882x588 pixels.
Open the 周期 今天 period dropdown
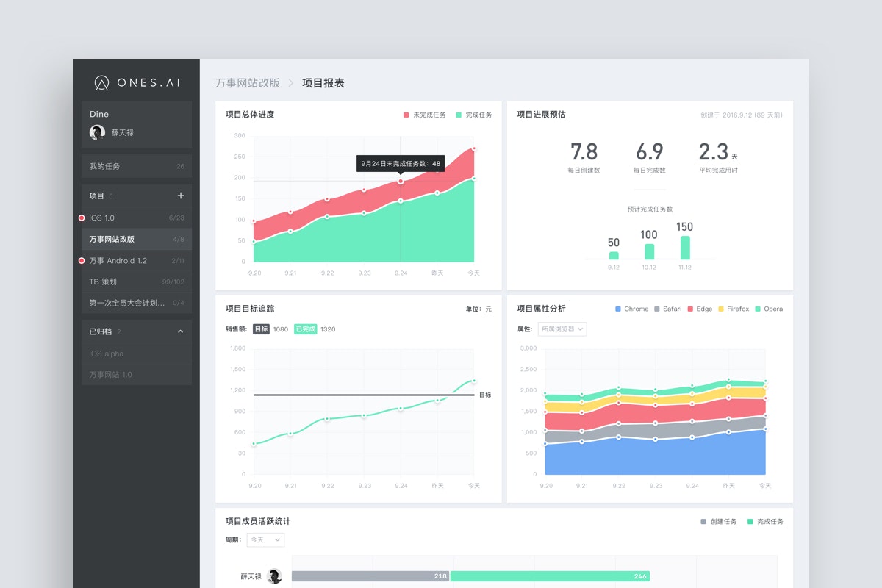click(x=265, y=540)
